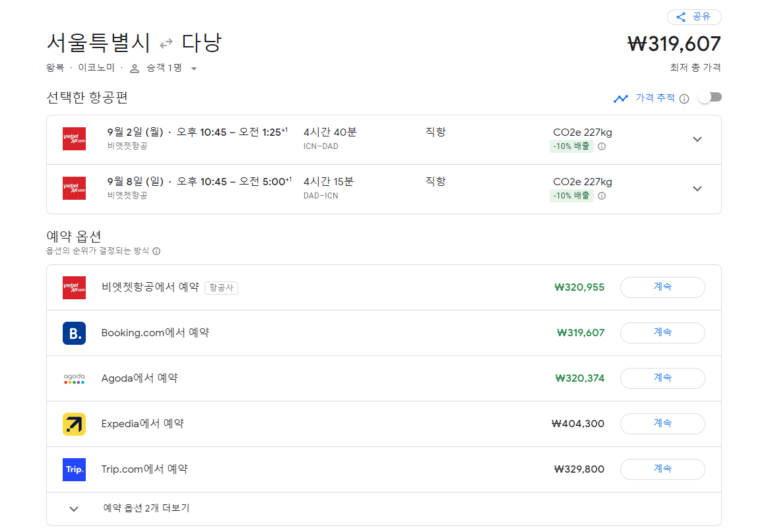Click the Vietjet Air airline logo
Image resolution: width=768 pixels, height=532 pixels.
(74, 139)
